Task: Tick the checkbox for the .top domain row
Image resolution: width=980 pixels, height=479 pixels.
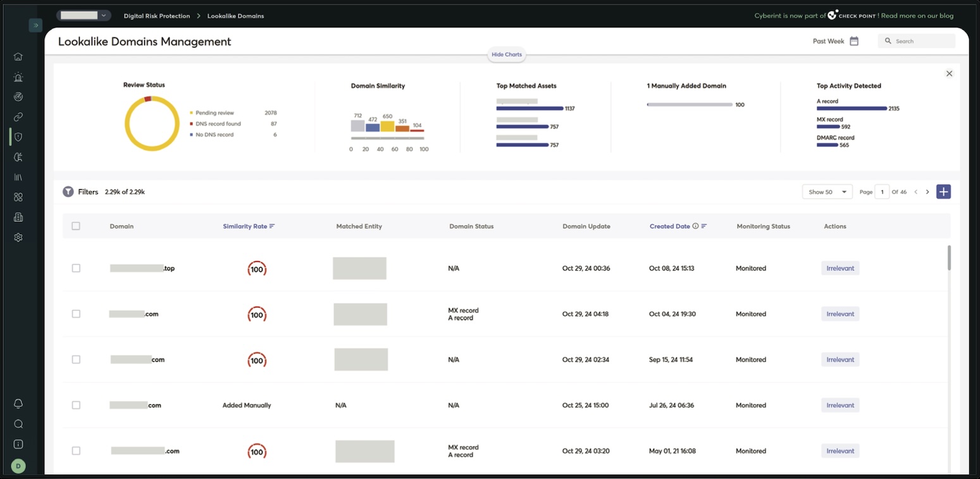Action: pyautogui.click(x=76, y=268)
